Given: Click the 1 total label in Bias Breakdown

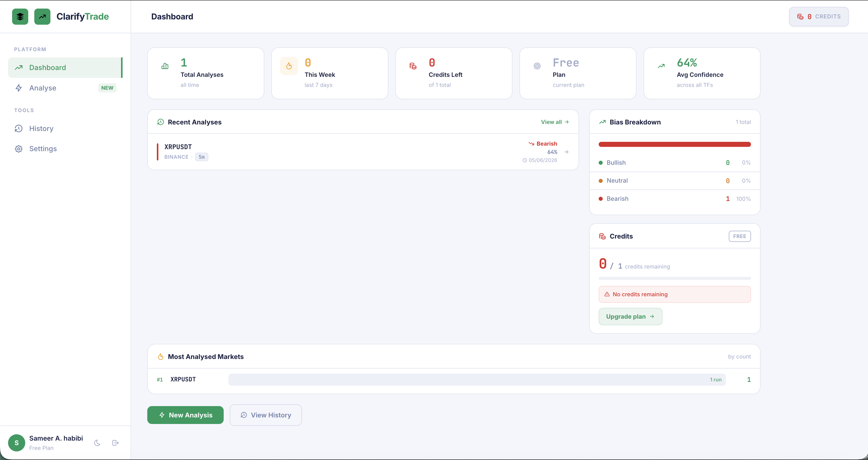Looking at the screenshot, I should point(743,122).
